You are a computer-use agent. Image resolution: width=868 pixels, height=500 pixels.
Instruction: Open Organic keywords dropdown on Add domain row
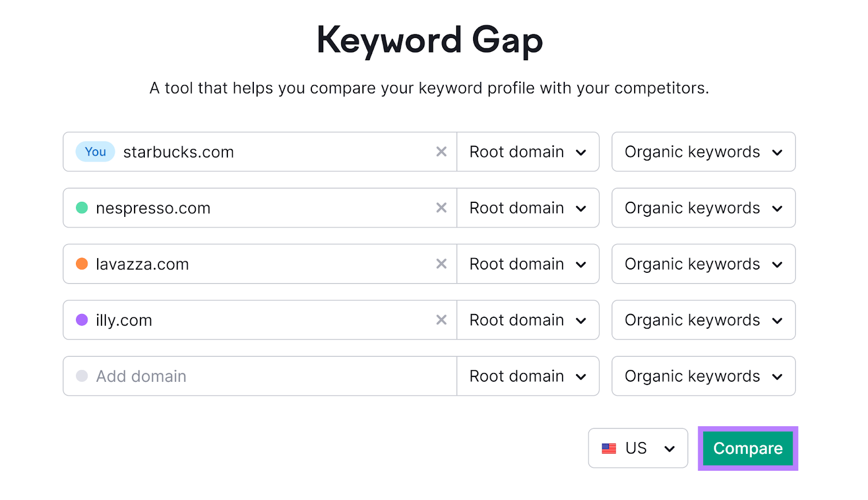pos(703,376)
